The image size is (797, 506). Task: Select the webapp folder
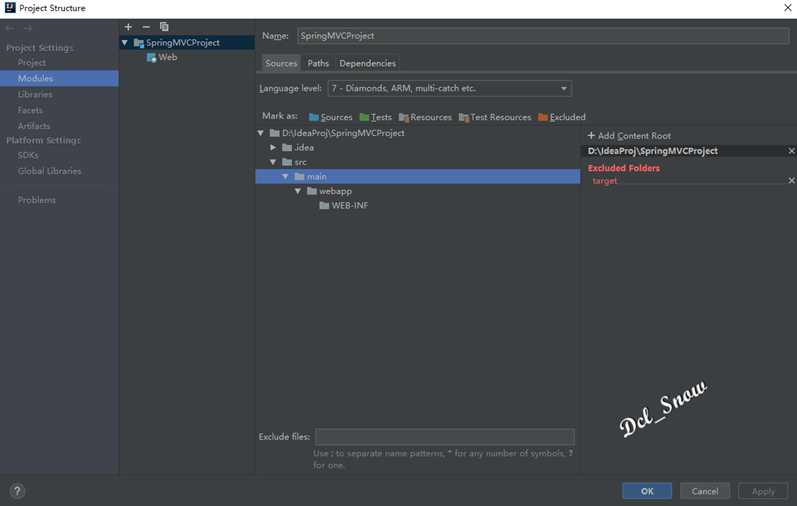coord(329,191)
